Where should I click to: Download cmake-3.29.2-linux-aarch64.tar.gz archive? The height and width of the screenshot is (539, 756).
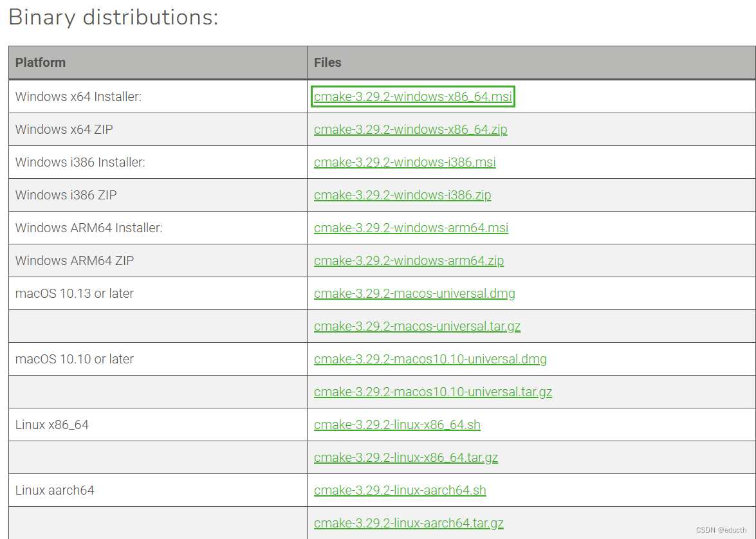click(409, 523)
